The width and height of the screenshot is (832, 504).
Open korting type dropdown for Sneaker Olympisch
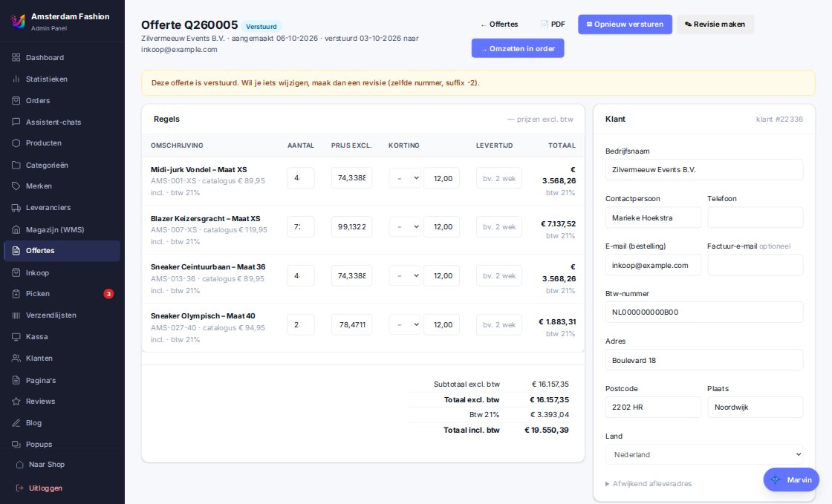[x=405, y=324]
